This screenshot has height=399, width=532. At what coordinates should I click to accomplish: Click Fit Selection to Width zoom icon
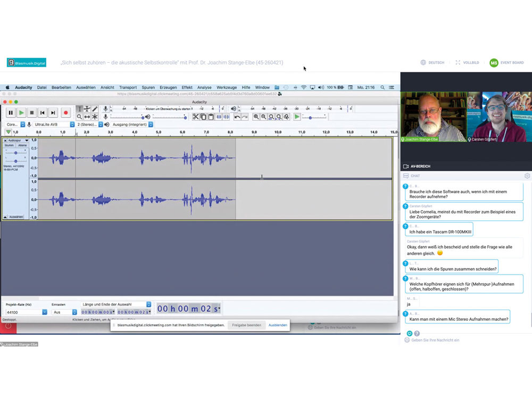click(x=271, y=117)
